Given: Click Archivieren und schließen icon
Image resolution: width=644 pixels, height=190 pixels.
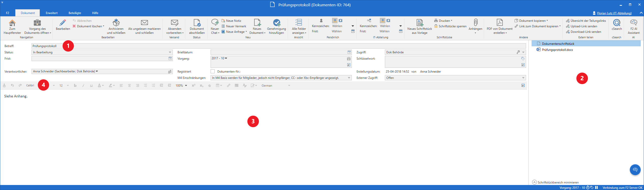Looking at the screenshot, I should point(116,23).
